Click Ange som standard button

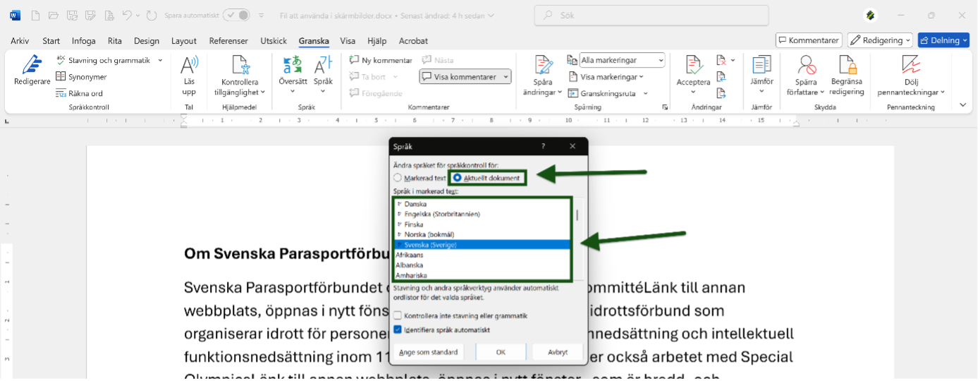pyautogui.click(x=429, y=351)
